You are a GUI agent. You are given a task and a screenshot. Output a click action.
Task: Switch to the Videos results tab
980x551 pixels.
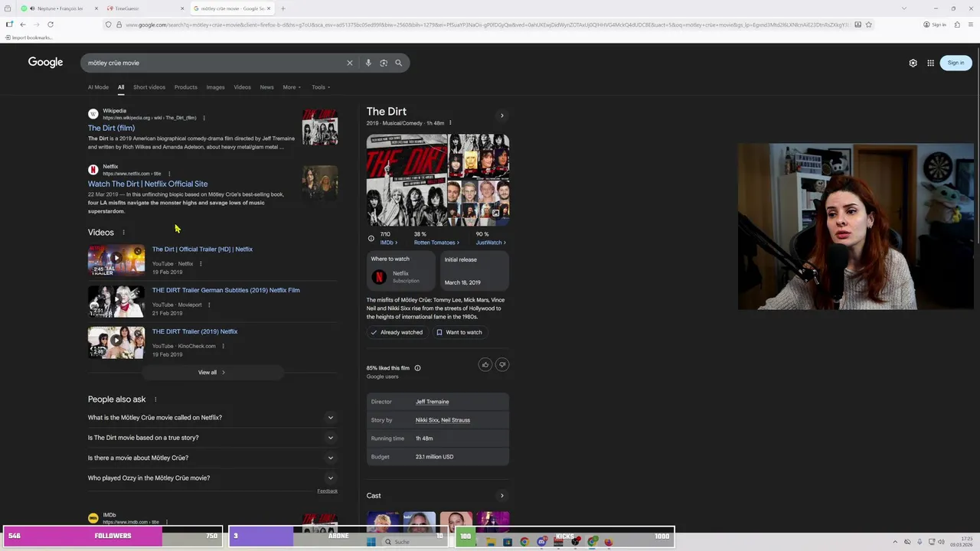point(243,87)
